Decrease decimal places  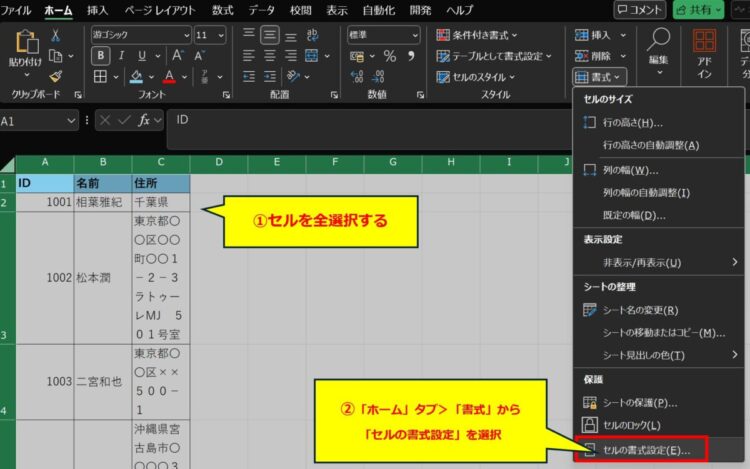tap(378, 76)
